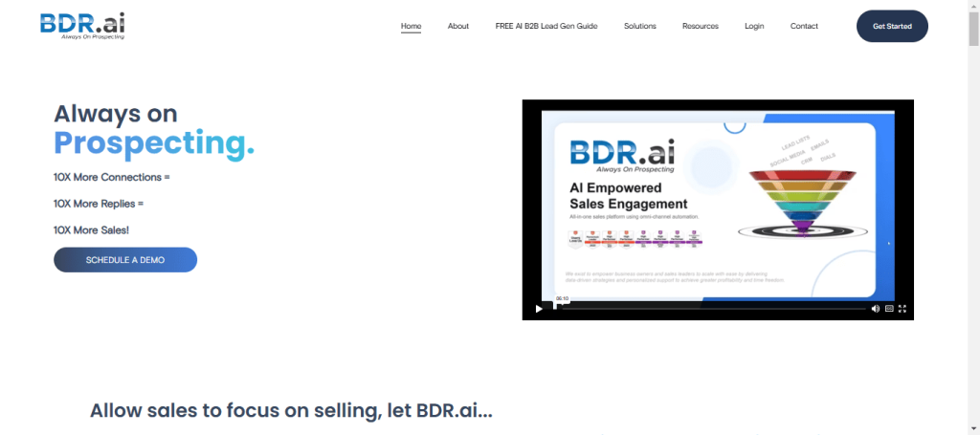Enter fullscreen mode on the video
This screenshot has height=435, width=980.
click(902, 308)
